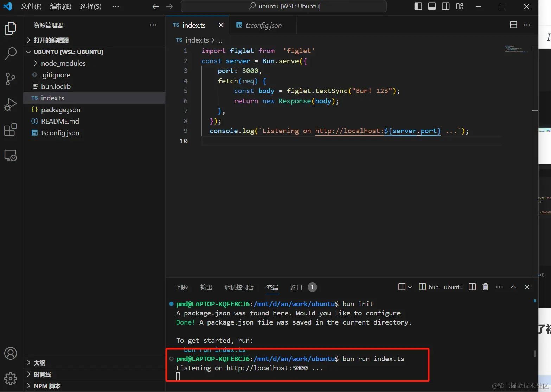This screenshot has height=392, width=551.
Task: Open editor More Actions ellipsis
Action: pos(527,25)
